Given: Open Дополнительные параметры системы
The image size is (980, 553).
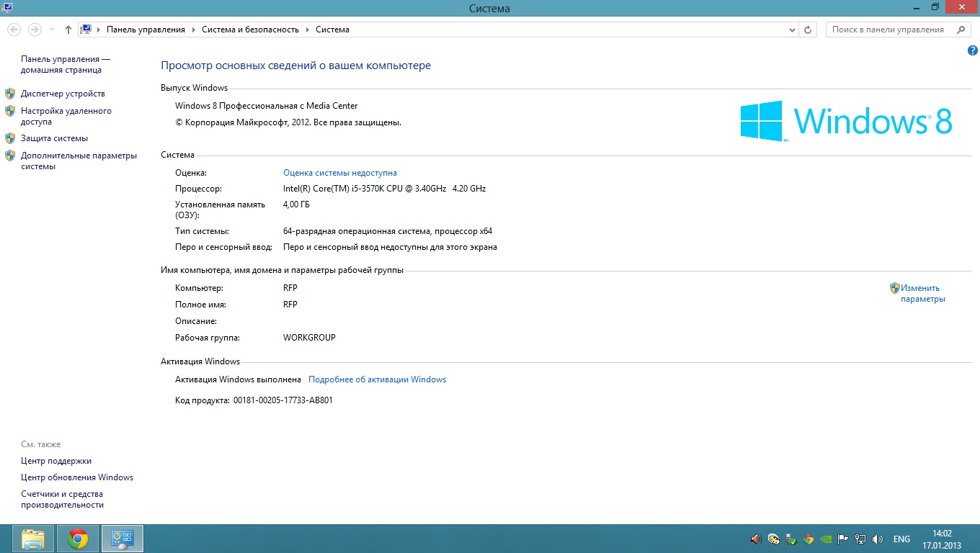Looking at the screenshot, I should point(79,161).
